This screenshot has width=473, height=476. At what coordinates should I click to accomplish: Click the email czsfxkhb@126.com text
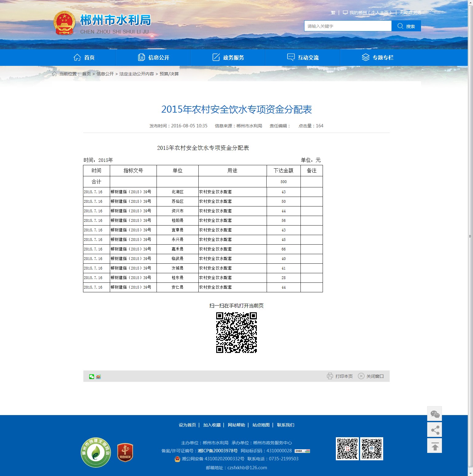247,468
